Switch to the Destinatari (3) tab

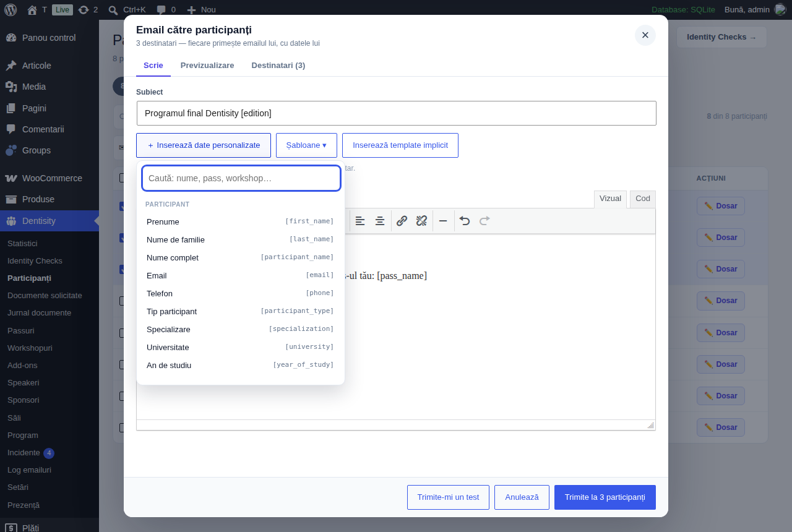[278, 65]
